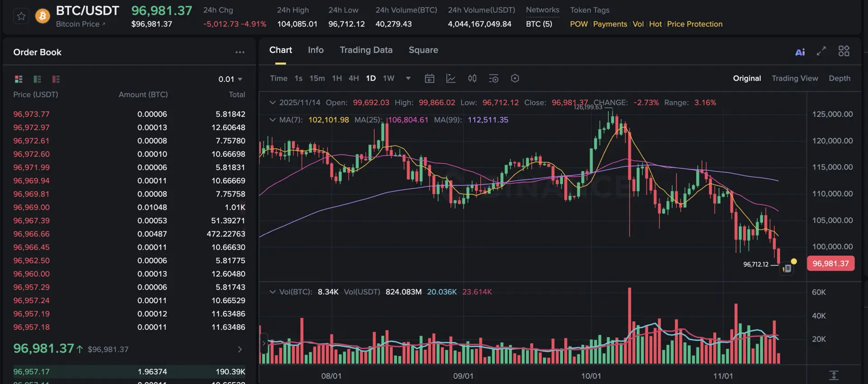
Task: Open the Ai chart analysis tool
Action: [800, 52]
